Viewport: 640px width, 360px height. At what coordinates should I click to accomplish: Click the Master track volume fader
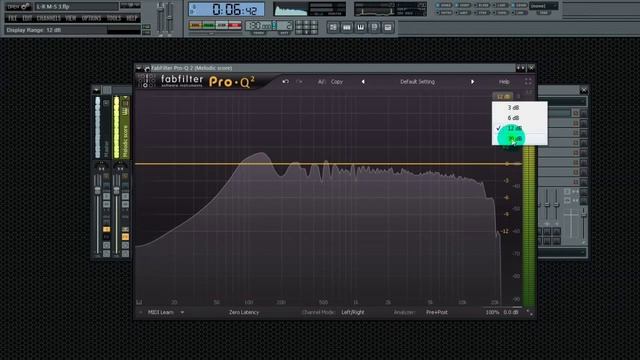click(x=98, y=190)
